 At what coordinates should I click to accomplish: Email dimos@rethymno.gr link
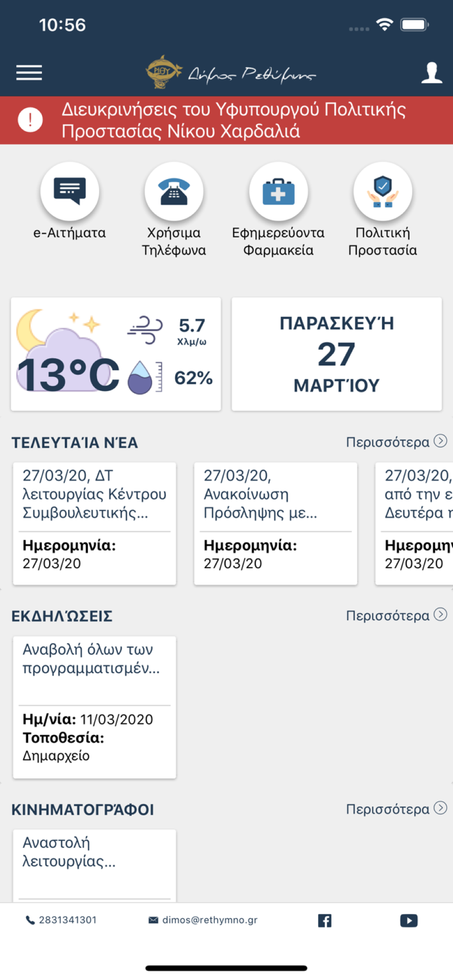point(203,920)
